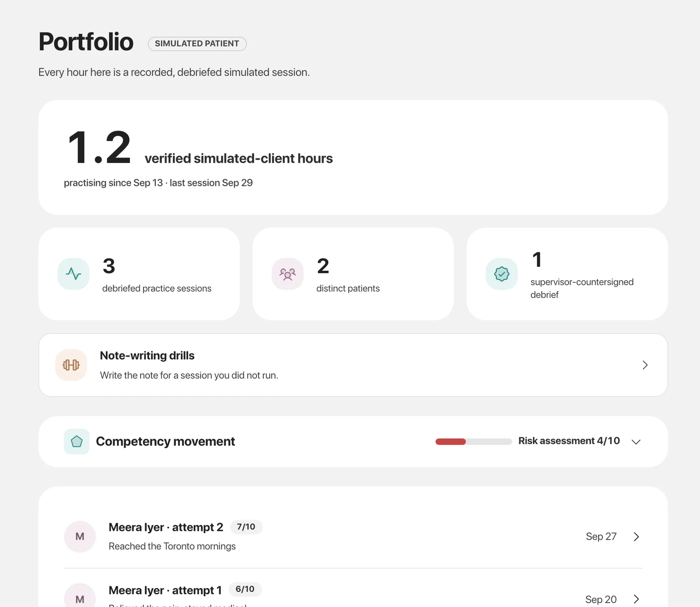Click the verified badge icon for countersigned debrief

(502, 274)
